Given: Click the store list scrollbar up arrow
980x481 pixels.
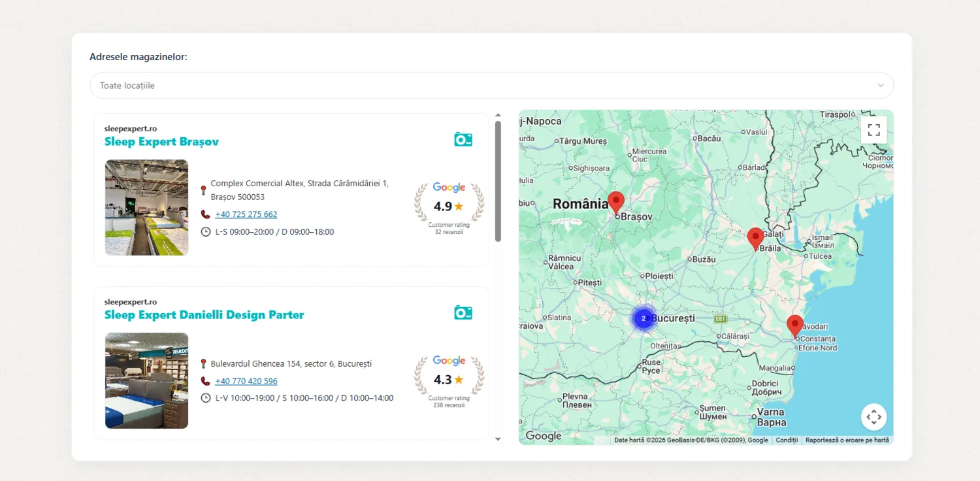Looking at the screenshot, I should tap(498, 115).
